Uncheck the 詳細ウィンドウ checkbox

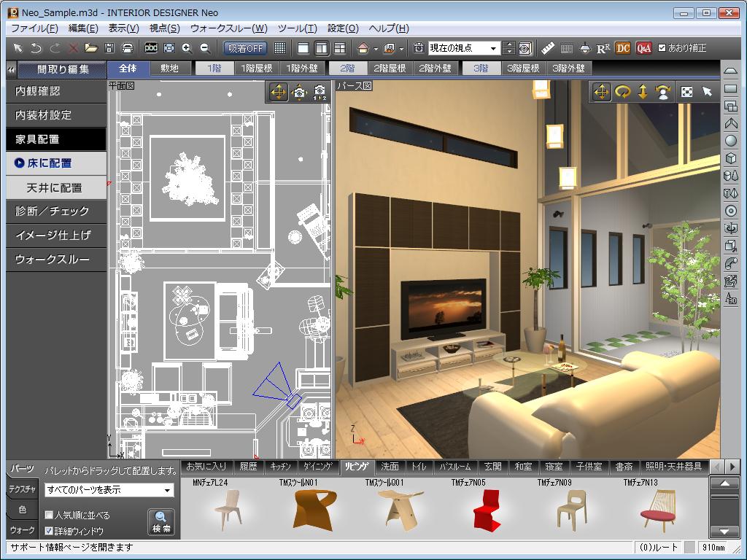pyautogui.click(x=49, y=531)
